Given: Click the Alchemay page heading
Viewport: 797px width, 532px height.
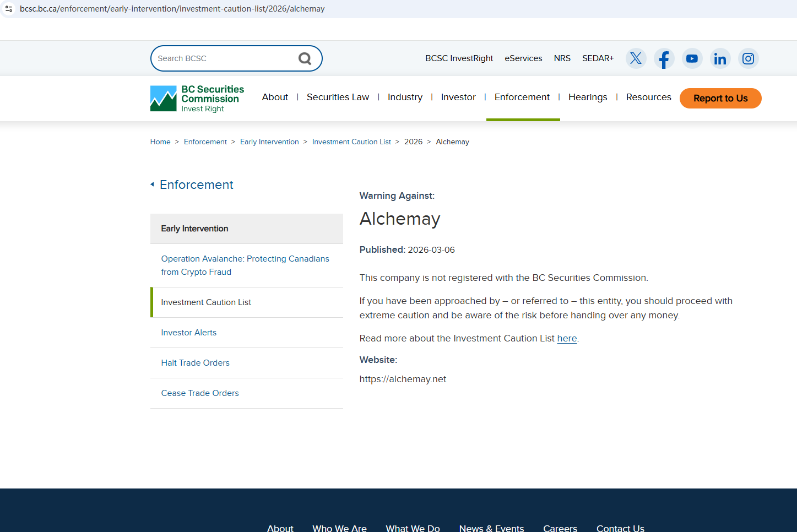Looking at the screenshot, I should pyautogui.click(x=400, y=219).
